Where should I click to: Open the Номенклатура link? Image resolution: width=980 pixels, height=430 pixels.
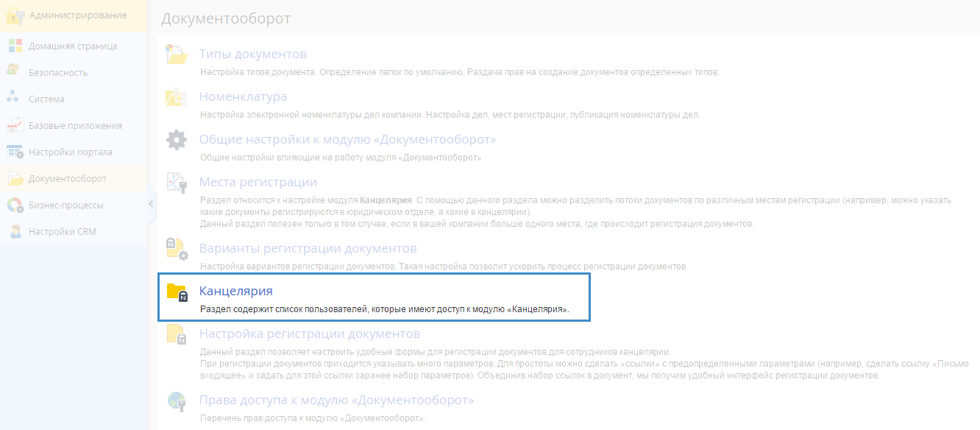point(244,97)
